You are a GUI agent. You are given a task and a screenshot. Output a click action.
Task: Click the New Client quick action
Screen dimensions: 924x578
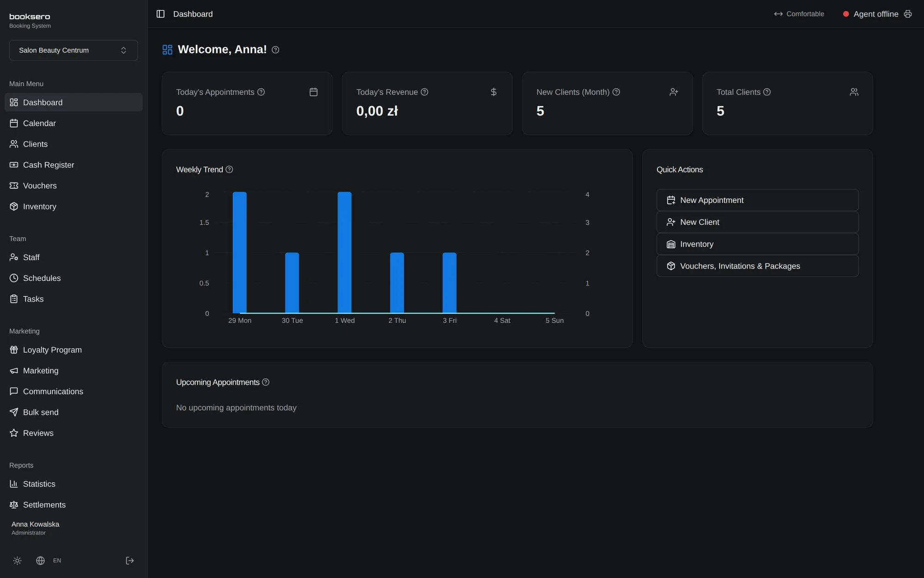(757, 222)
